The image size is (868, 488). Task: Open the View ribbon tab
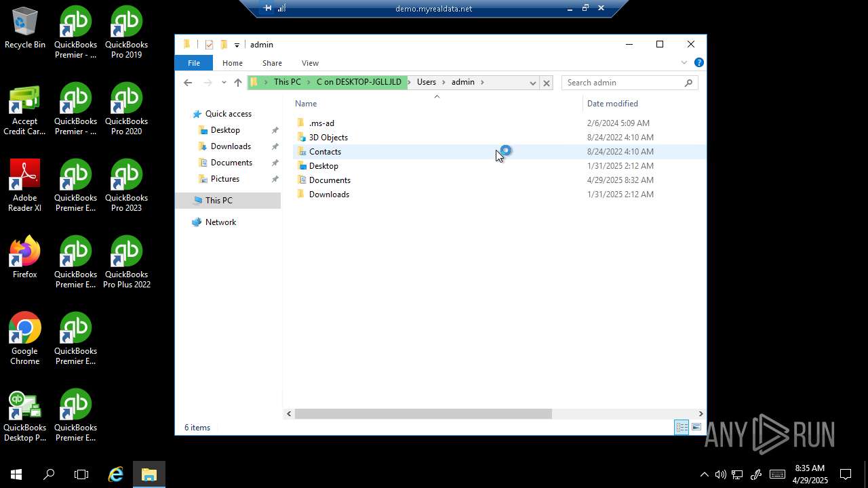point(310,62)
